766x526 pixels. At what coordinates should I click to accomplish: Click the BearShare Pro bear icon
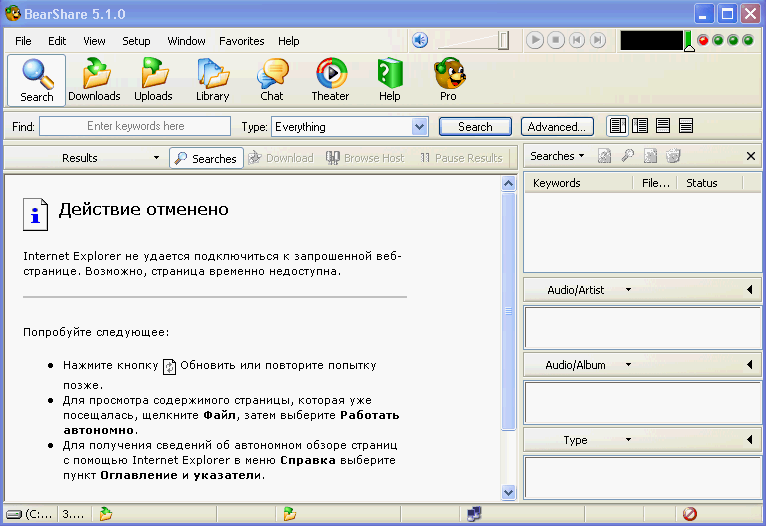[449, 81]
